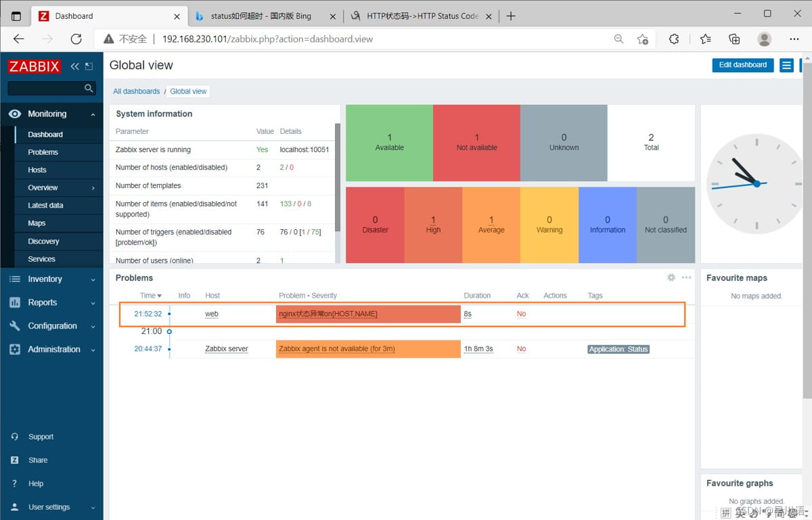The width and height of the screenshot is (812, 520).
Task: Click the browser refresh button
Action: (76, 39)
